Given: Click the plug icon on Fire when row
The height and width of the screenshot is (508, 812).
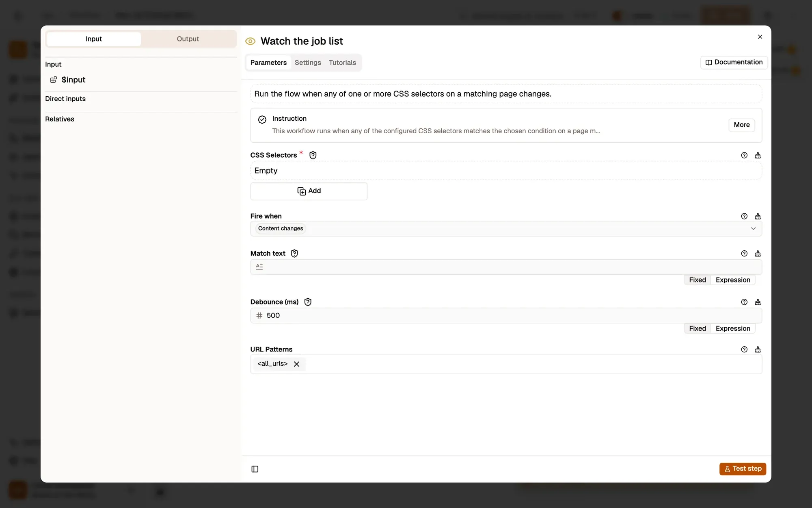Looking at the screenshot, I should [758, 216].
